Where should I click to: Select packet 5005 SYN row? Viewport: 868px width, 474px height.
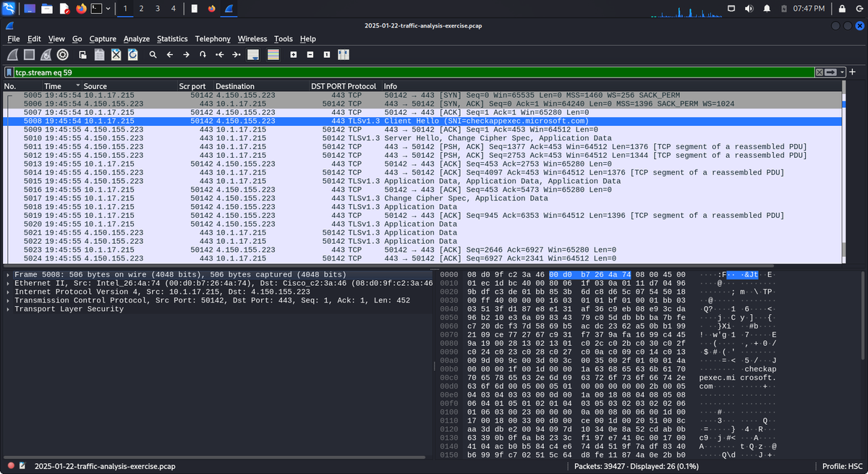click(422, 95)
